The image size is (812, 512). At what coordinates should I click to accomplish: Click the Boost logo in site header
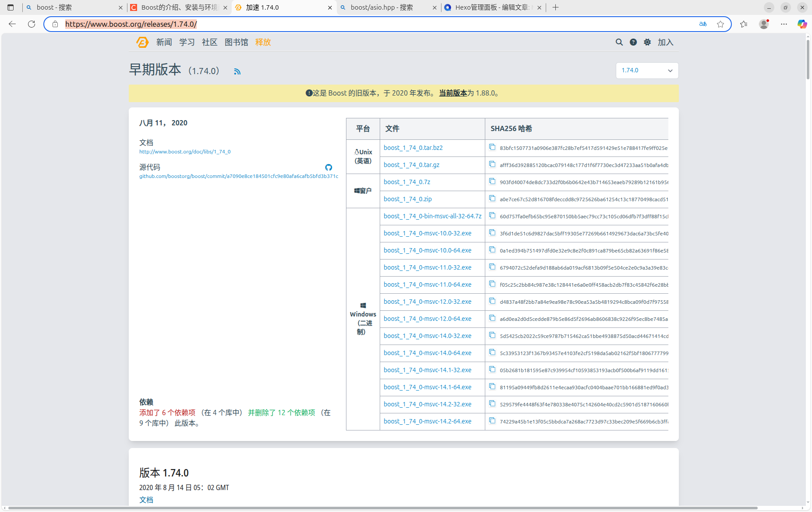[x=142, y=42]
